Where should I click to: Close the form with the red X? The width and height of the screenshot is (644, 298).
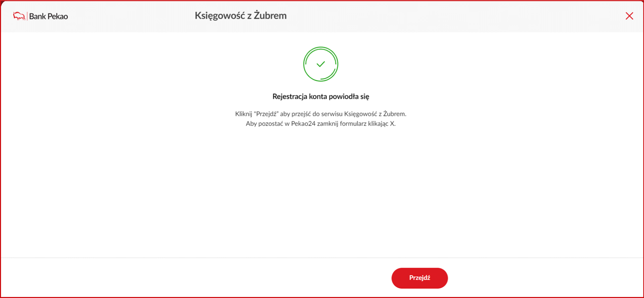[x=629, y=16]
